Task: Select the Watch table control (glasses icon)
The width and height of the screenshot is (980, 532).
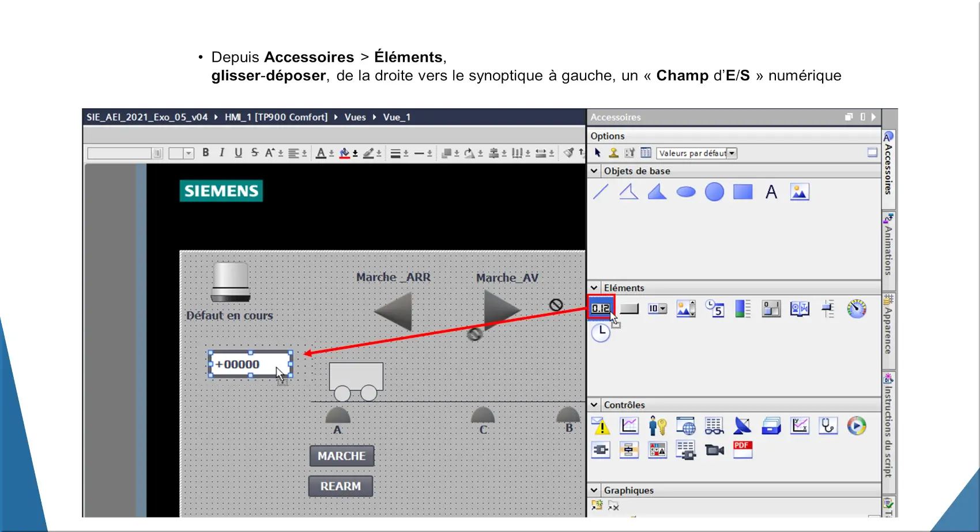Action: [x=714, y=426]
